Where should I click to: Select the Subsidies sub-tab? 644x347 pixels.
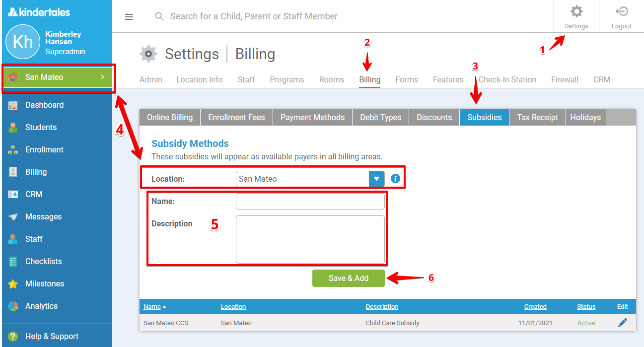tap(485, 117)
